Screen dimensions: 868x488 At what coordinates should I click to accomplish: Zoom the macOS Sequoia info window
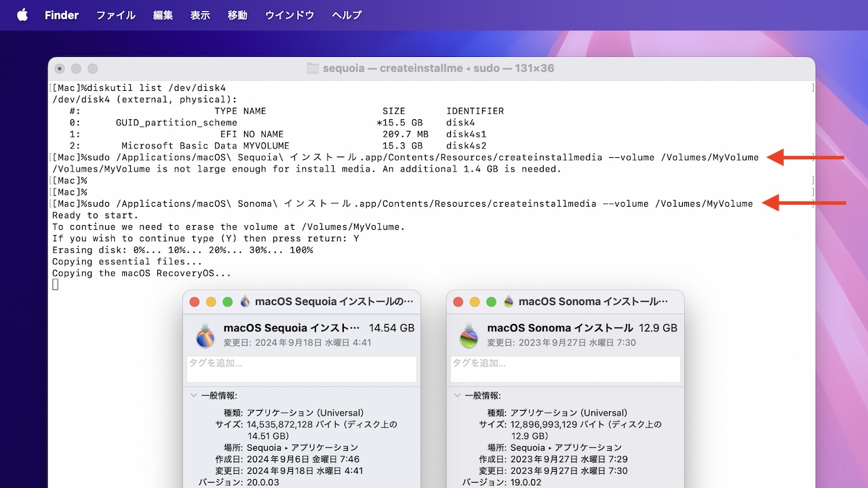227,302
